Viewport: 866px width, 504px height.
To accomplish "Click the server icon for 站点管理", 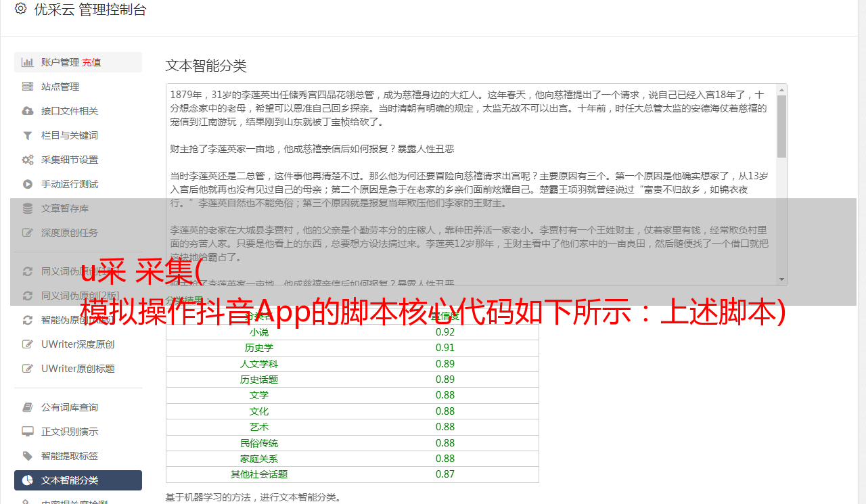I will pyautogui.click(x=28, y=87).
